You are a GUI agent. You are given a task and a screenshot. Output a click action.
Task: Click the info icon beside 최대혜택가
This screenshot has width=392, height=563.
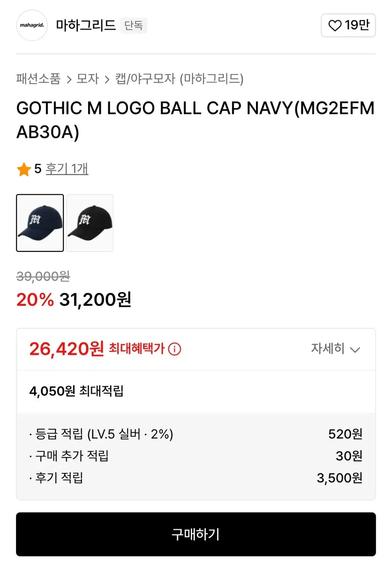pos(174,349)
